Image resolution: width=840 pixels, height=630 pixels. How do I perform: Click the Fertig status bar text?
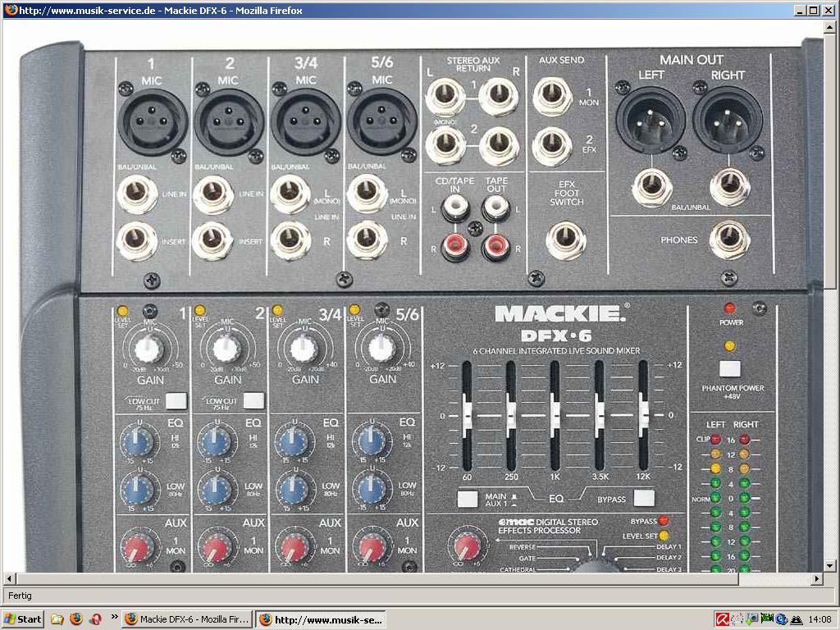(20, 596)
